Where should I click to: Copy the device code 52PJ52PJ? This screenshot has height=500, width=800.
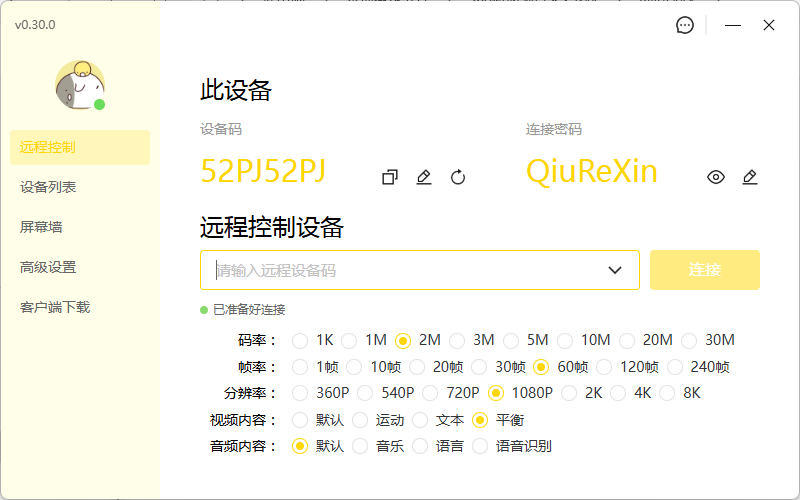point(390,177)
